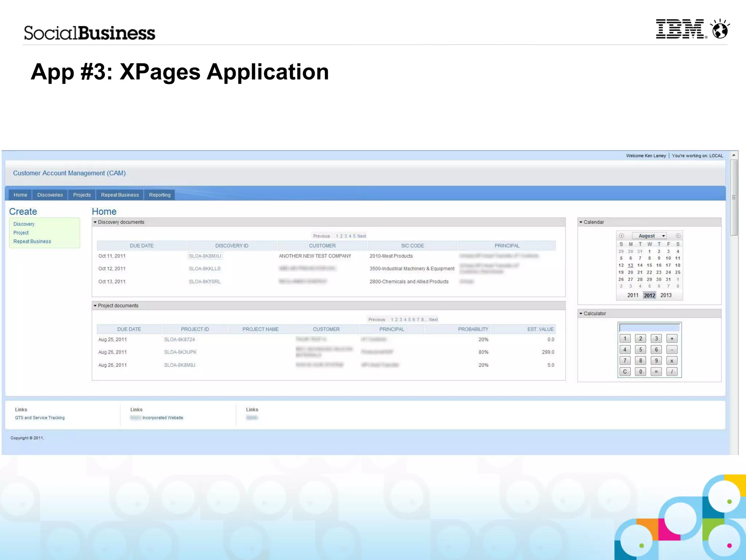The image size is (746, 560).
Task: Select August 13 in the calendar
Action: pyautogui.click(x=631, y=265)
